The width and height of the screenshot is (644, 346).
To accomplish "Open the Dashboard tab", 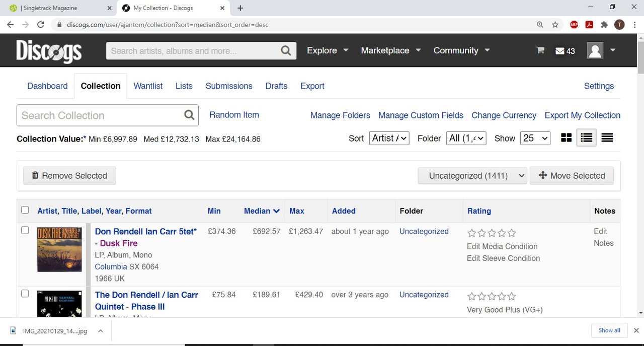I will click(x=47, y=86).
